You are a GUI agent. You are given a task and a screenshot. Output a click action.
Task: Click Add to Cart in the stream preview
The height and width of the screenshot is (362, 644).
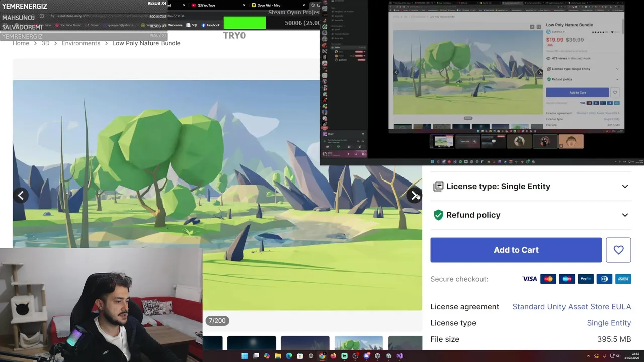point(577,93)
